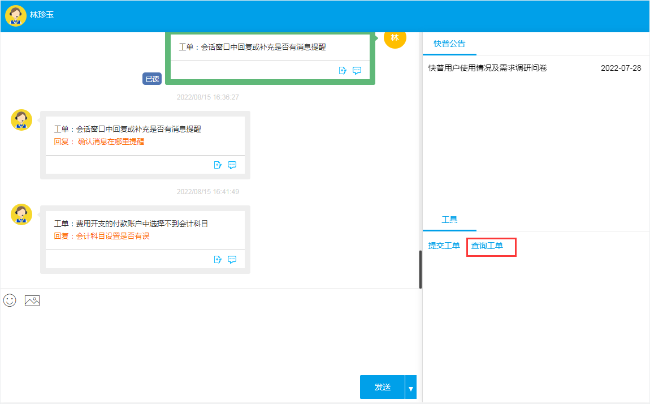This screenshot has height=404, width=650.
Task: Expand the send button dropdown arrow
Action: pyautogui.click(x=410, y=387)
